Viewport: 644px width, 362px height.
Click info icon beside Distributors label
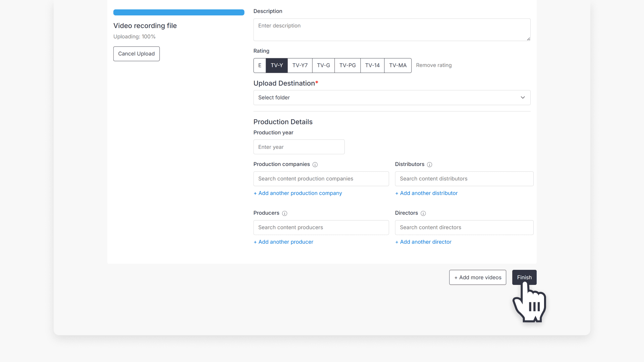tap(429, 165)
